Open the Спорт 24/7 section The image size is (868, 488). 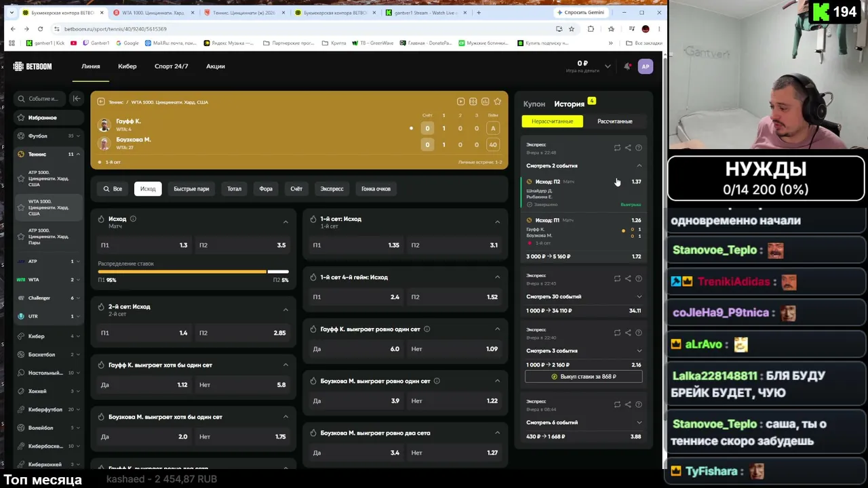[x=172, y=66]
